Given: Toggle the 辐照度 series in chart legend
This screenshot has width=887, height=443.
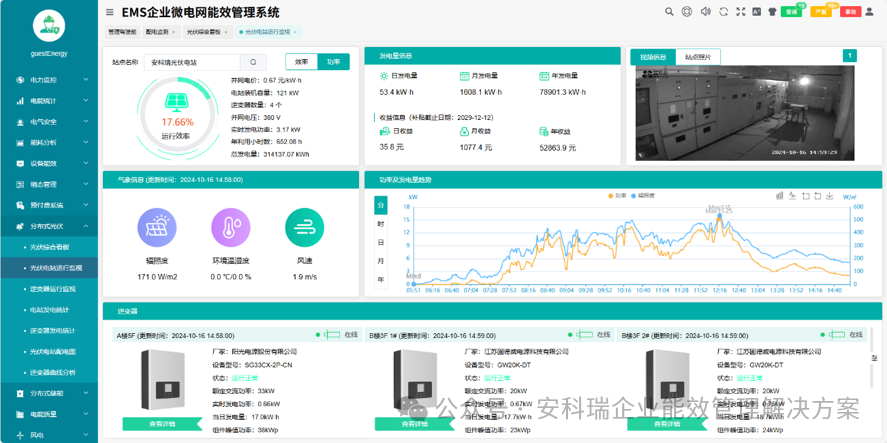Looking at the screenshot, I should point(642,195).
